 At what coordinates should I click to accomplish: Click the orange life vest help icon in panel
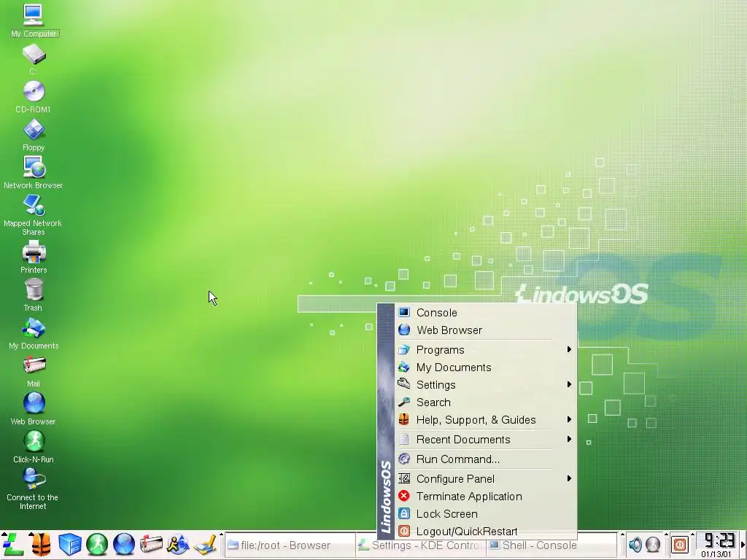[41, 545]
